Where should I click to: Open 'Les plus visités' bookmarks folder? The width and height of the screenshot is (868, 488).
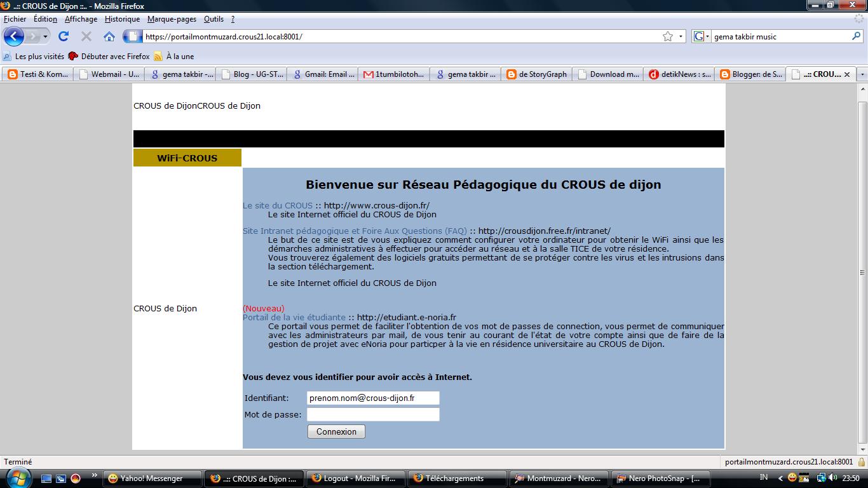click(34, 57)
